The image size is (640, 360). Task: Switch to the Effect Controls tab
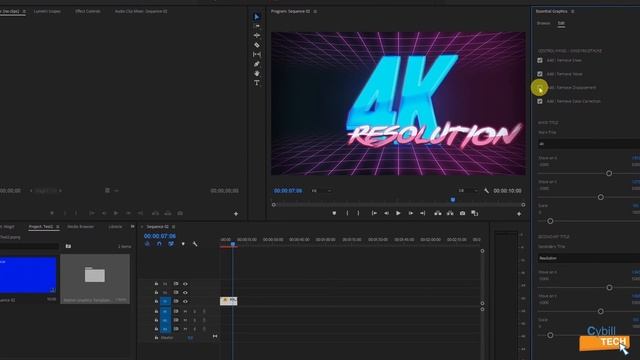click(x=88, y=11)
